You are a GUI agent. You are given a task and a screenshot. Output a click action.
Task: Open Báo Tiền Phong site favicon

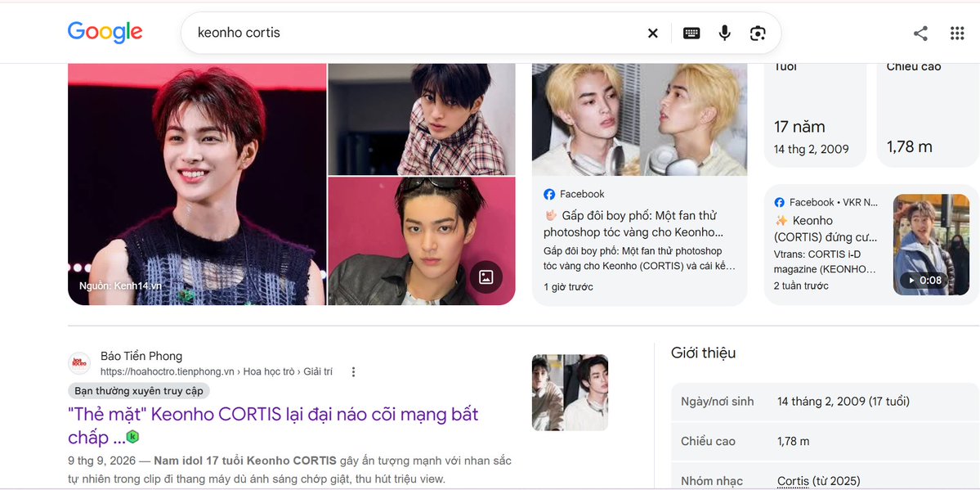pos(79,363)
